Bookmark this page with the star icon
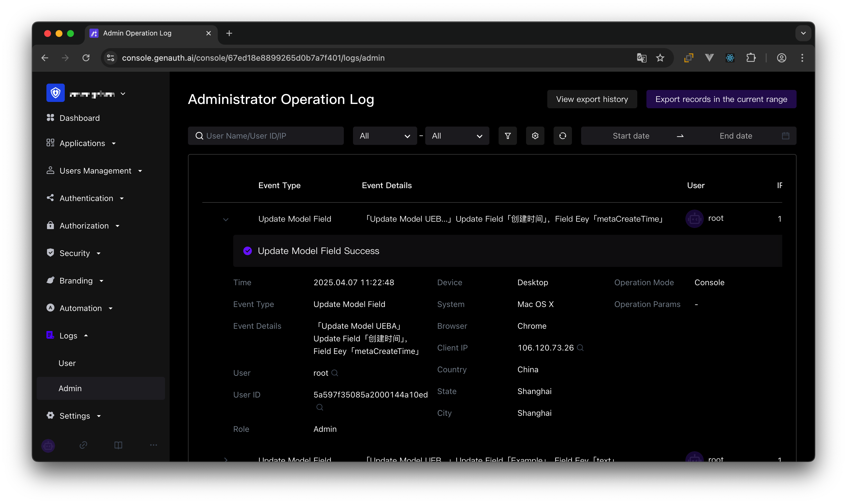 [x=660, y=58]
